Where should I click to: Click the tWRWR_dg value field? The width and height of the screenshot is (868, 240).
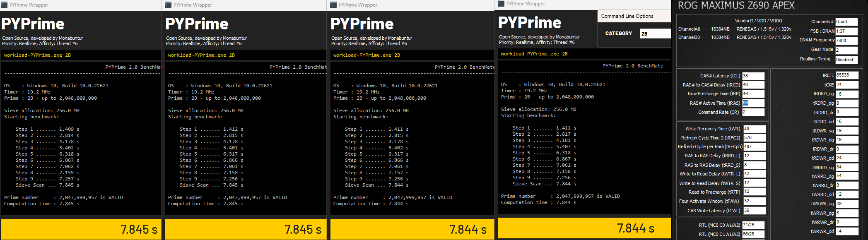(847, 213)
